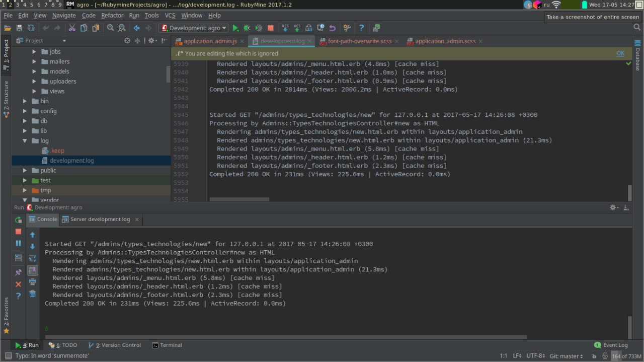Open the Terminal tool window
This screenshot has height=362, width=644.
coord(167,345)
